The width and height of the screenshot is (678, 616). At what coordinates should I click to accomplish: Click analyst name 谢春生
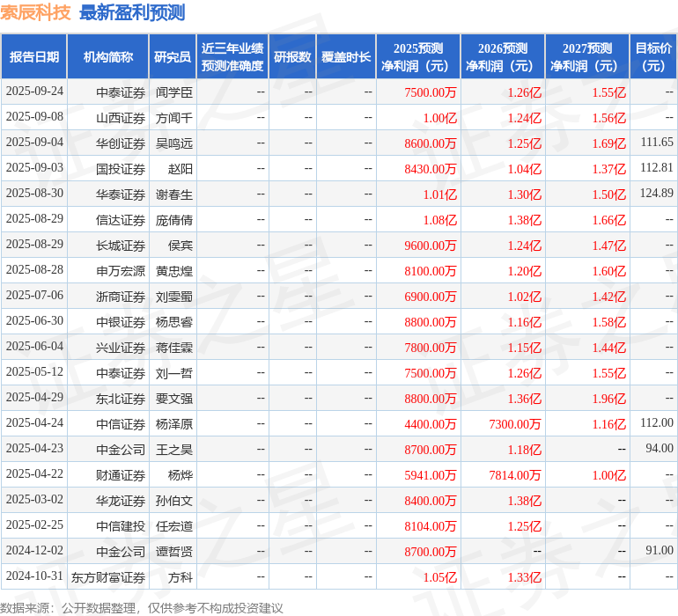pyautogui.click(x=173, y=194)
